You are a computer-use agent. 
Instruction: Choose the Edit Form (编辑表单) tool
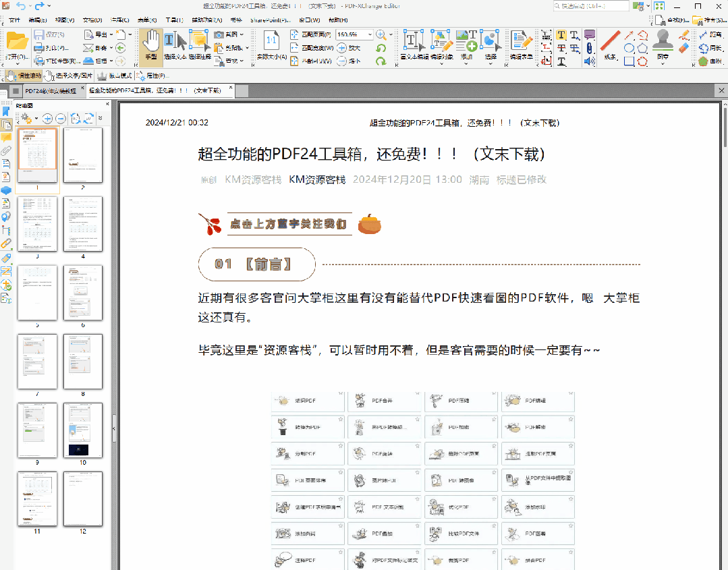tap(521, 45)
